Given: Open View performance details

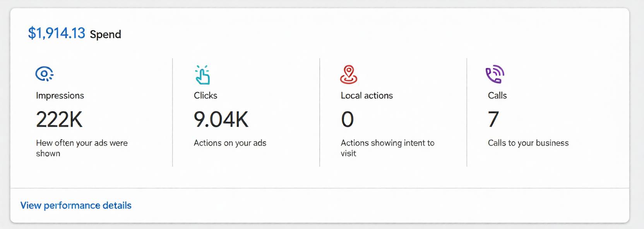Looking at the screenshot, I should [x=76, y=205].
